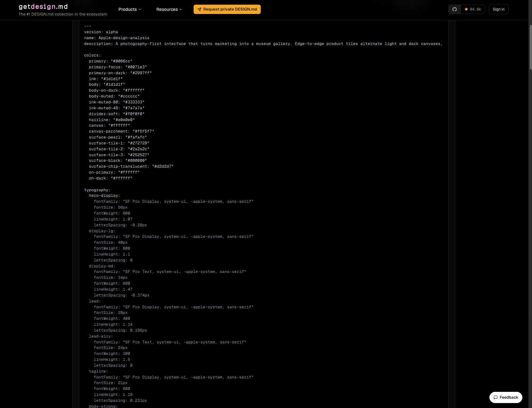The height and width of the screenshot is (408, 532).
Task: Click the 'lineHeight: 1.47' line
Action: pos(113,289)
